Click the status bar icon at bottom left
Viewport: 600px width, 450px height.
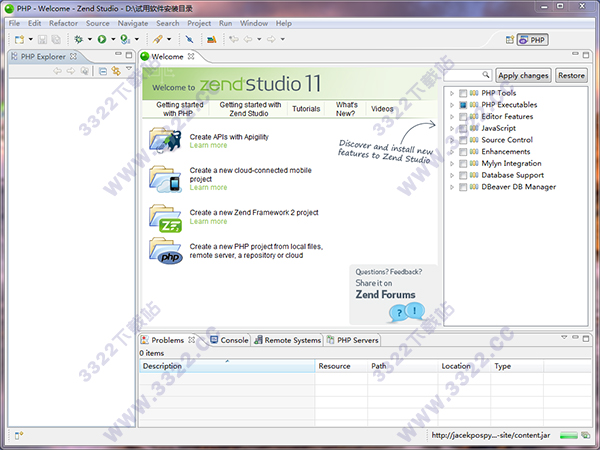[x=19, y=435]
